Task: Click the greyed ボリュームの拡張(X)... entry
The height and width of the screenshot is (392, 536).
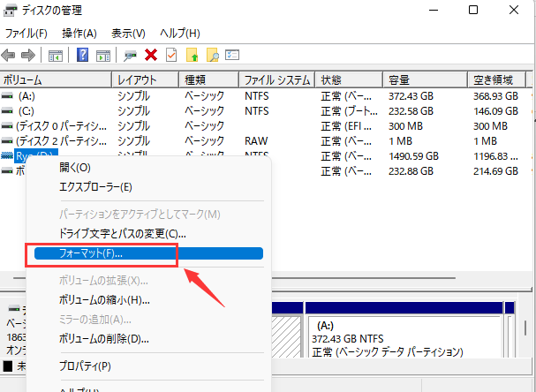Action: [x=103, y=281]
